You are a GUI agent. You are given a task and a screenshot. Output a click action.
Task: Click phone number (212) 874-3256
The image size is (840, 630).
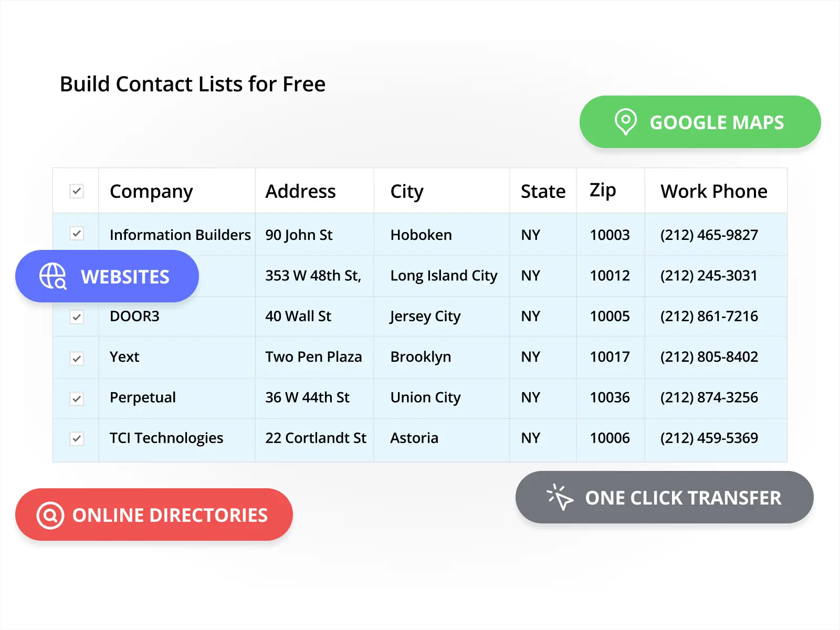[x=709, y=397]
